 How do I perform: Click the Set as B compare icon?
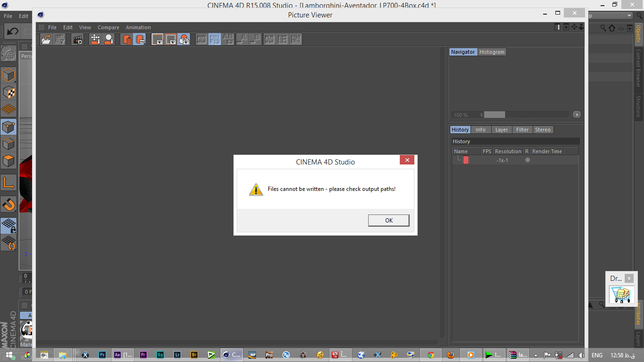[255, 40]
